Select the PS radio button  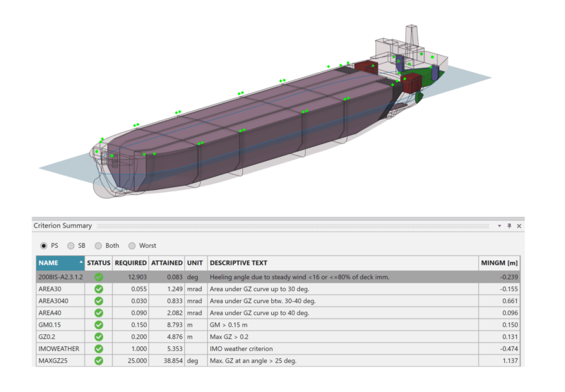pos(44,246)
